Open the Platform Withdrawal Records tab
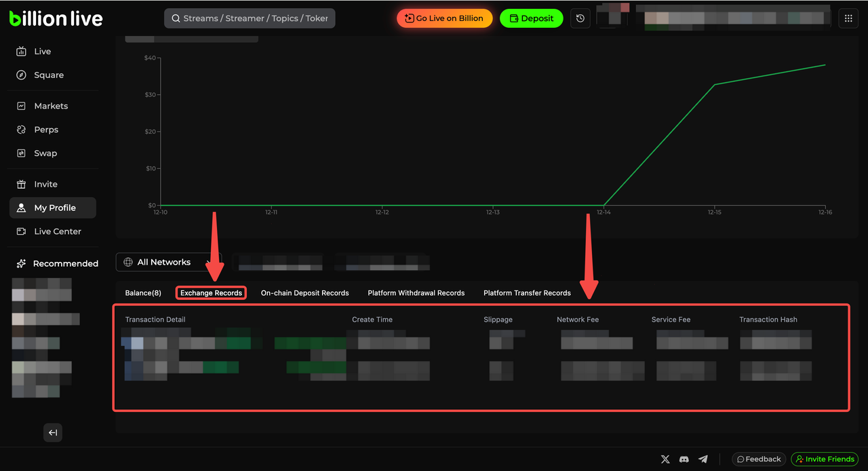The width and height of the screenshot is (868, 471). [416, 293]
